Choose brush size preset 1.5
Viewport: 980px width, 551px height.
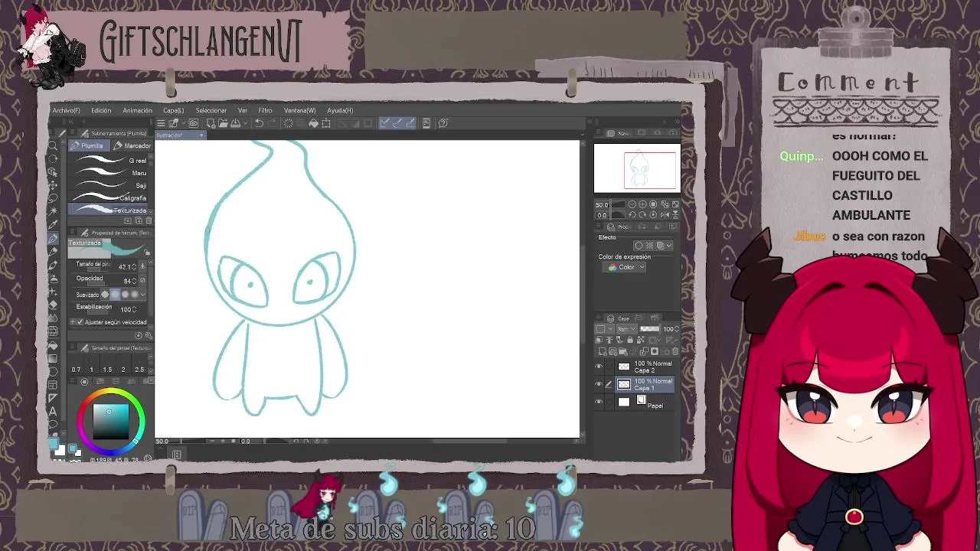(107, 364)
